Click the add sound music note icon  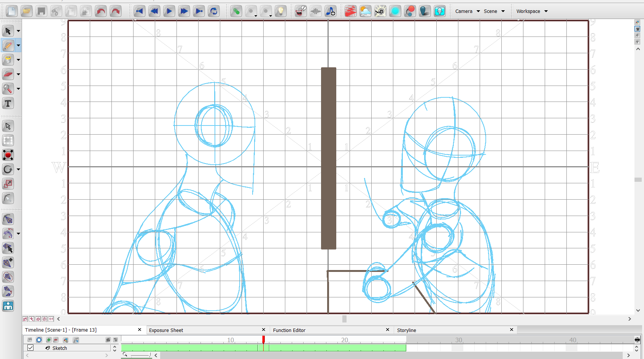click(330, 11)
